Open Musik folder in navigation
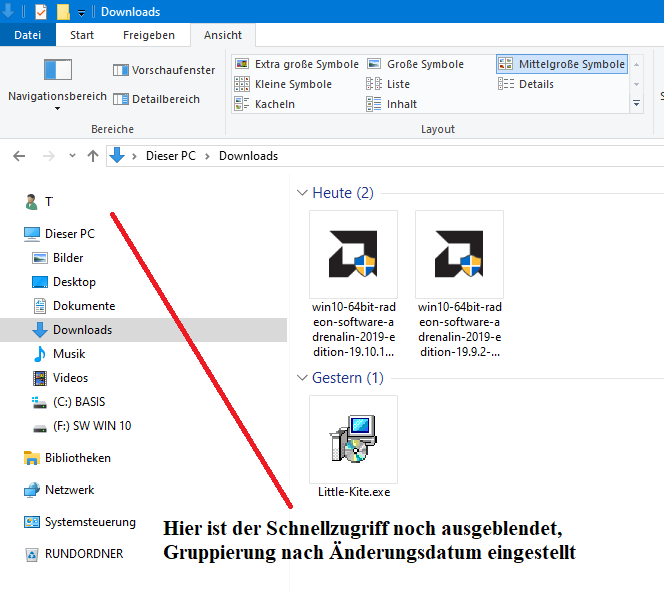 (59, 354)
